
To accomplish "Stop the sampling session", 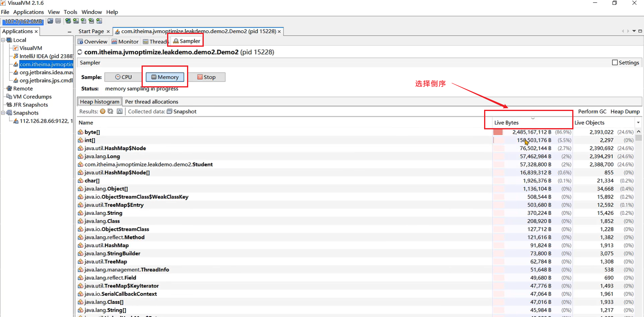I will (x=207, y=77).
